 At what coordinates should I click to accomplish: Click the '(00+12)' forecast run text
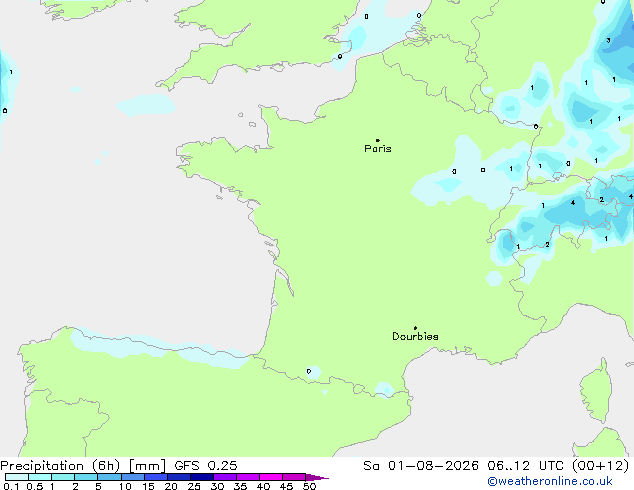[601, 466]
